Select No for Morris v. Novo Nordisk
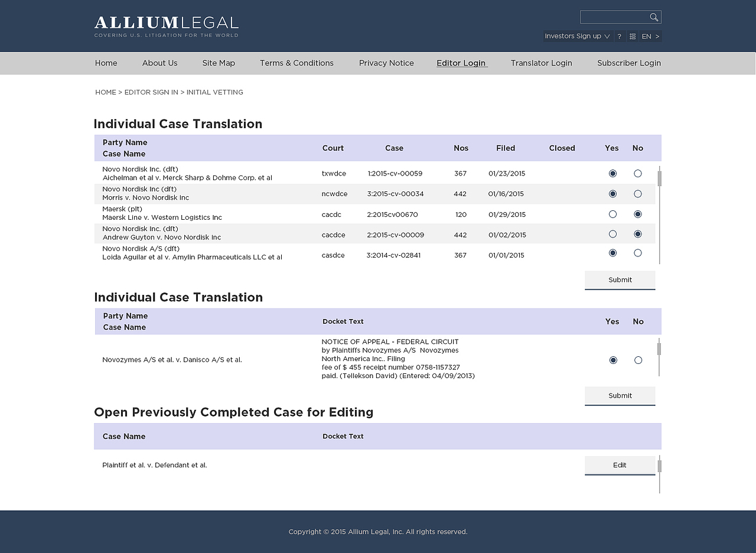This screenshot has height=553, width=756. [x=638, y=194]
